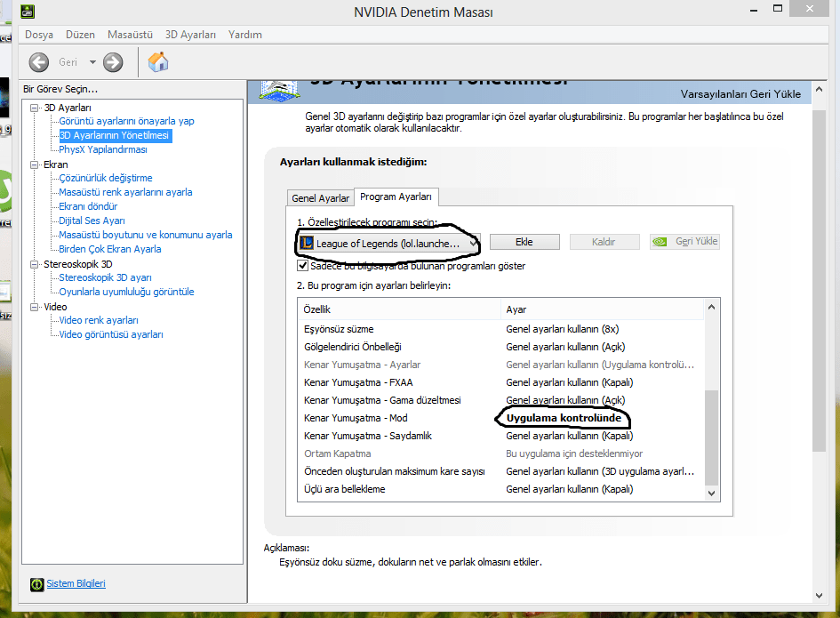
Task: Click the Forward arrow icon in toolbar
Action: pyautogui.click(x=113, y=63)
